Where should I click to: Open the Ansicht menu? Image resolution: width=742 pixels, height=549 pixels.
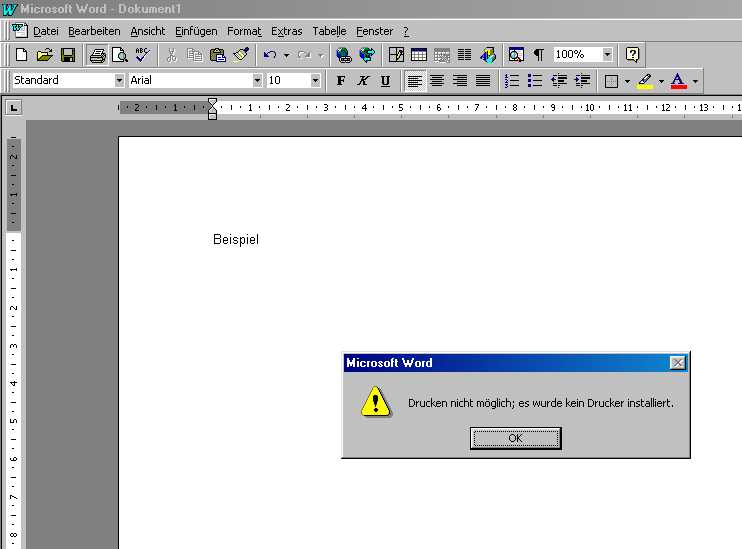pyautogui.click(x=148, y=31)
